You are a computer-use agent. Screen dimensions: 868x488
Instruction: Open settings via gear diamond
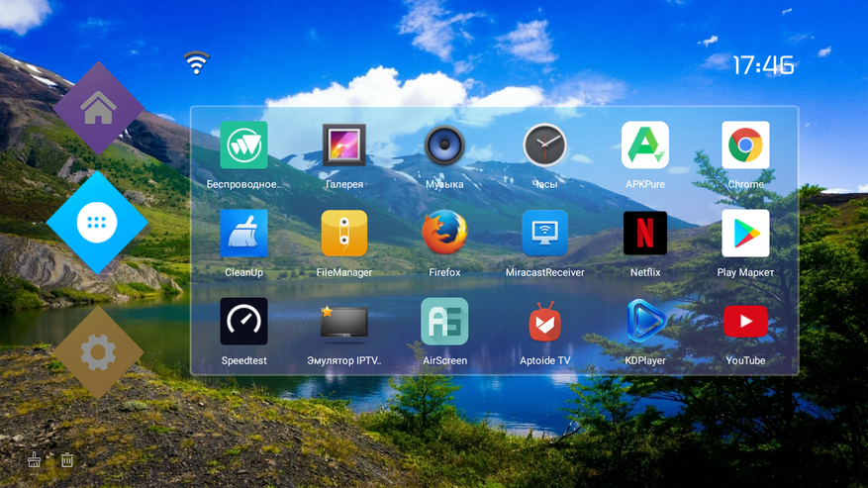pyautogui.click(x=98, y=352)
